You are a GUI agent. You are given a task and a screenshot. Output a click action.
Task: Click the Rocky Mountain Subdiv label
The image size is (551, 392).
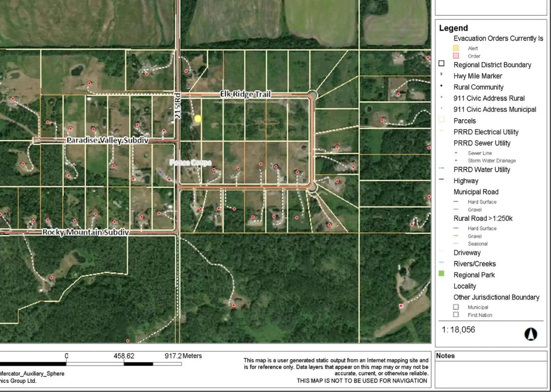[x=86, y=232]
